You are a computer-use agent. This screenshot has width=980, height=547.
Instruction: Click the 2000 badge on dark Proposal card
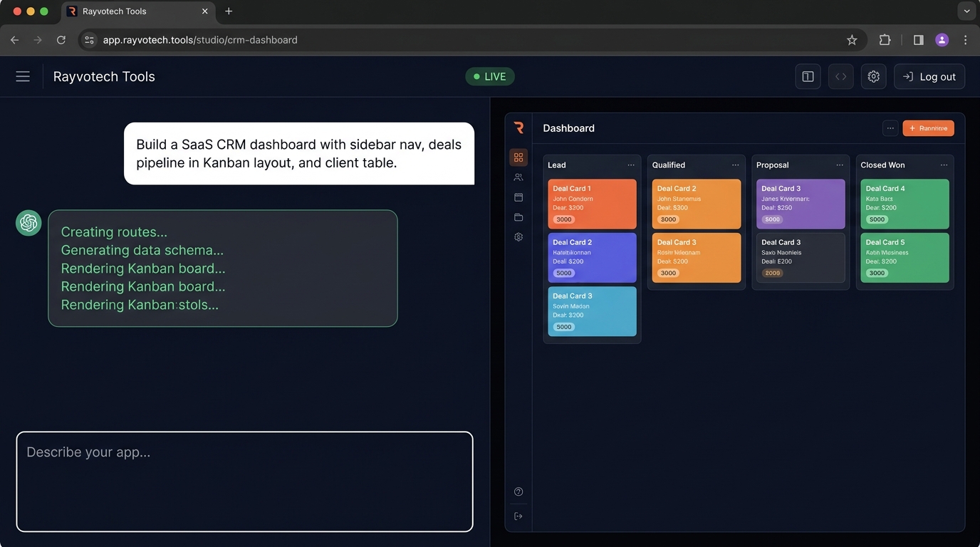[x=772, y=273]
